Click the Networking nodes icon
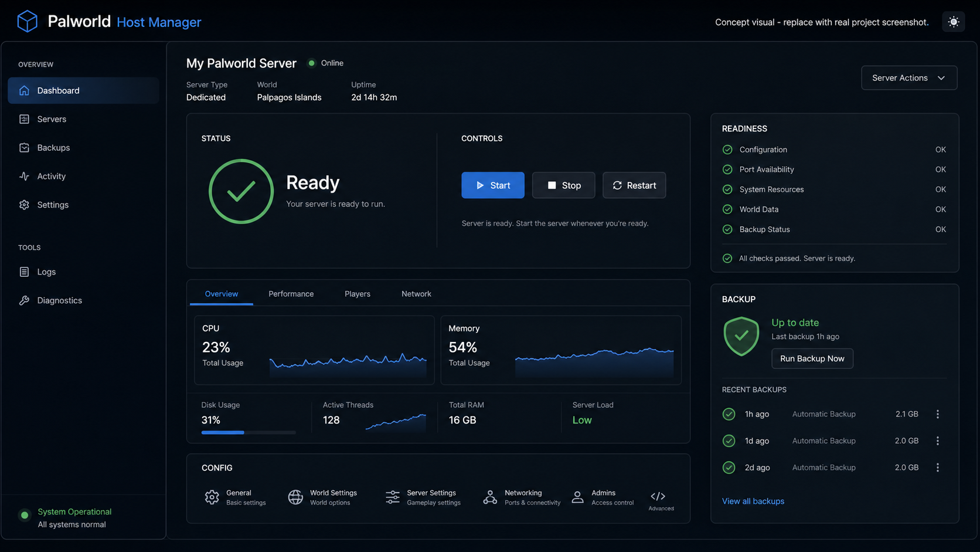Screen dimensions: 980x552 tap(490, 497)
